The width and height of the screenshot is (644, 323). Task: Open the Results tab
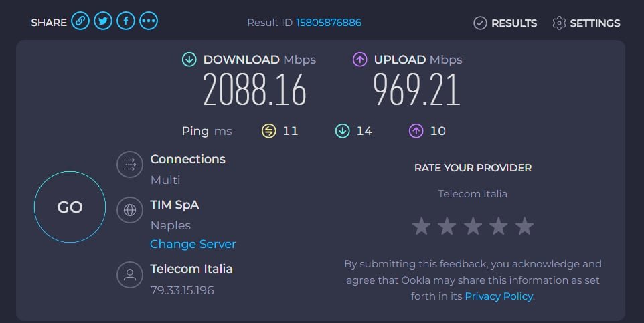pos(505,23)
